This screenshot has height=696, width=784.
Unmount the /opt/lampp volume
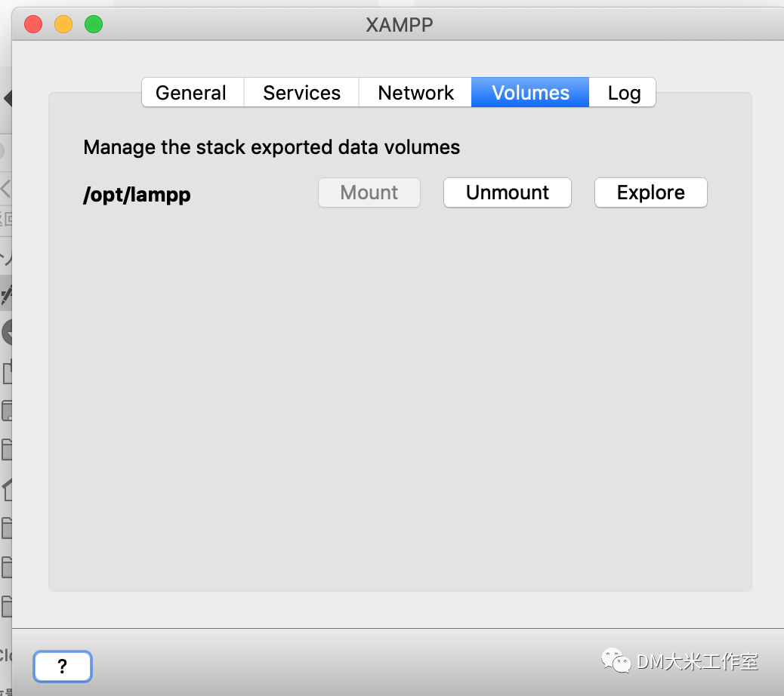tap(507, 192)
